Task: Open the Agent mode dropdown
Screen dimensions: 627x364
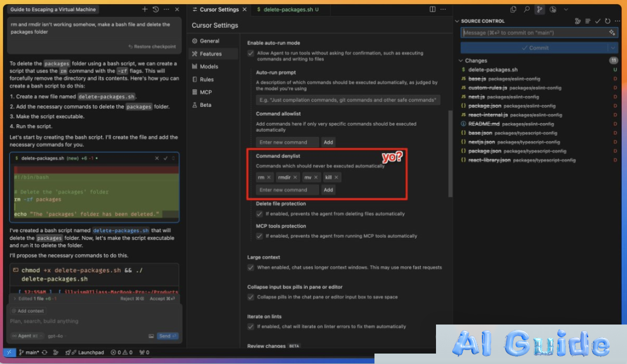Action: click(x=27, y=336)
